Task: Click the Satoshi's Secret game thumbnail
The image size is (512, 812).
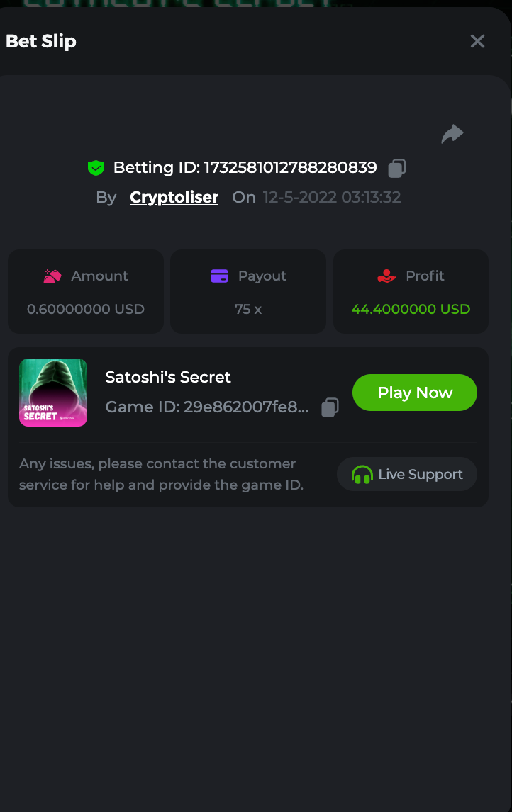Action: (53, 393)
